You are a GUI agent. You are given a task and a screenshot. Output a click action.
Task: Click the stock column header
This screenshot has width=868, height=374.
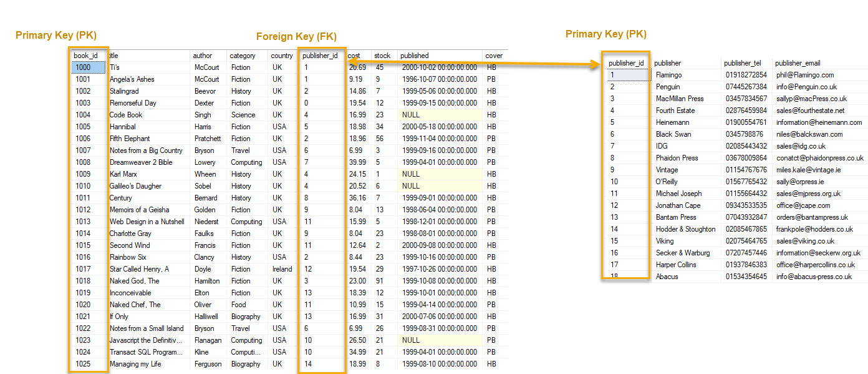click(x=382, y=56)
